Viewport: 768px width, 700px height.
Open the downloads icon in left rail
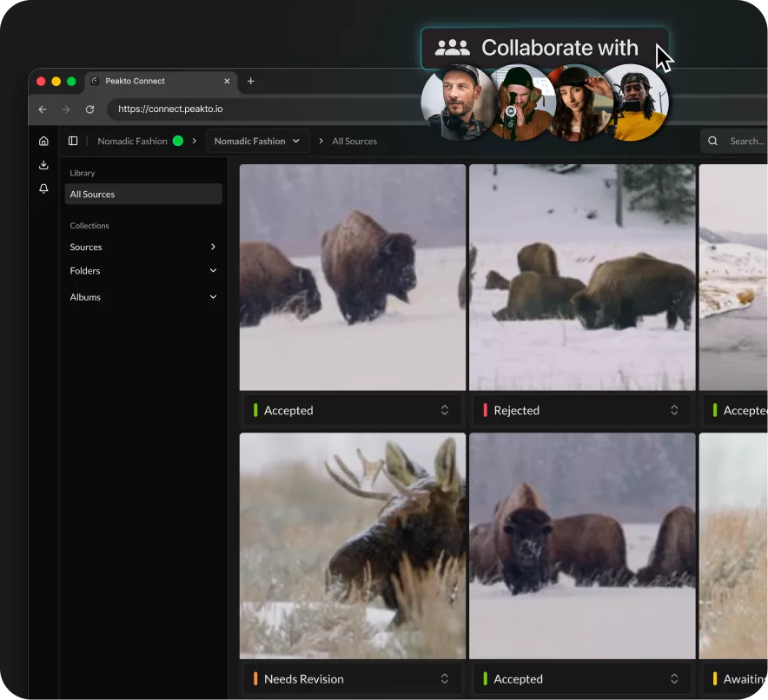click(x=43, y=165)
